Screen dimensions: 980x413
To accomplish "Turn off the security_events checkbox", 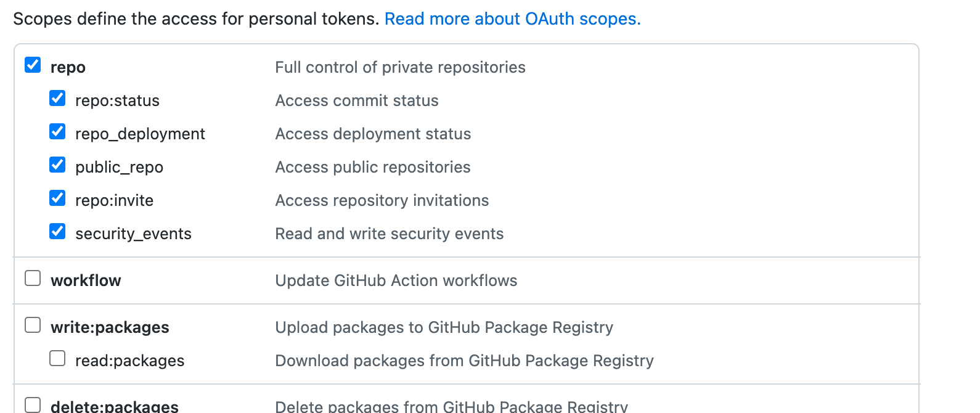I will click(57, 231).
